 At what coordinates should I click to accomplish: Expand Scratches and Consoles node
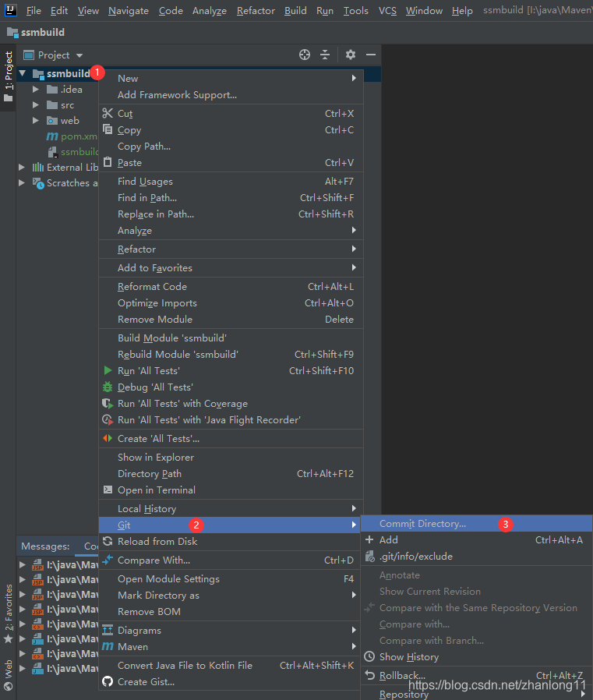point(21,182)
